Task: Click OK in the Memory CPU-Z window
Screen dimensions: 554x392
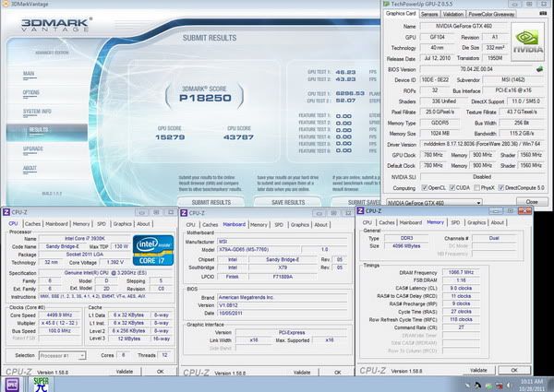Action: [514, 370]
